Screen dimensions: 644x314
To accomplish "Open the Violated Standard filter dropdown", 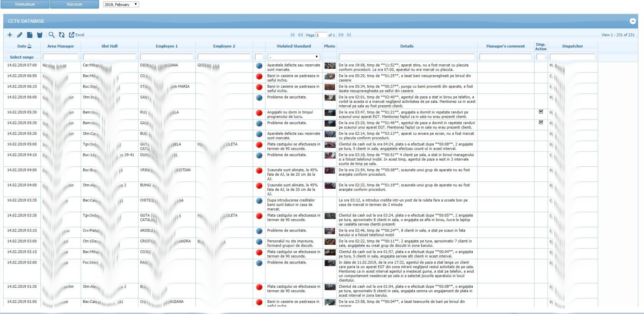I will [x=294, y=57].
